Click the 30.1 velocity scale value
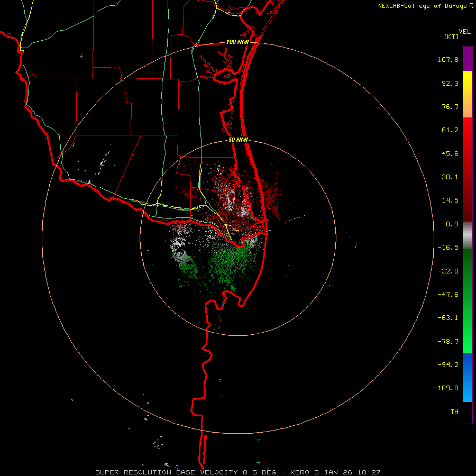Screen dimensions: 476x476 click(450, 177)
